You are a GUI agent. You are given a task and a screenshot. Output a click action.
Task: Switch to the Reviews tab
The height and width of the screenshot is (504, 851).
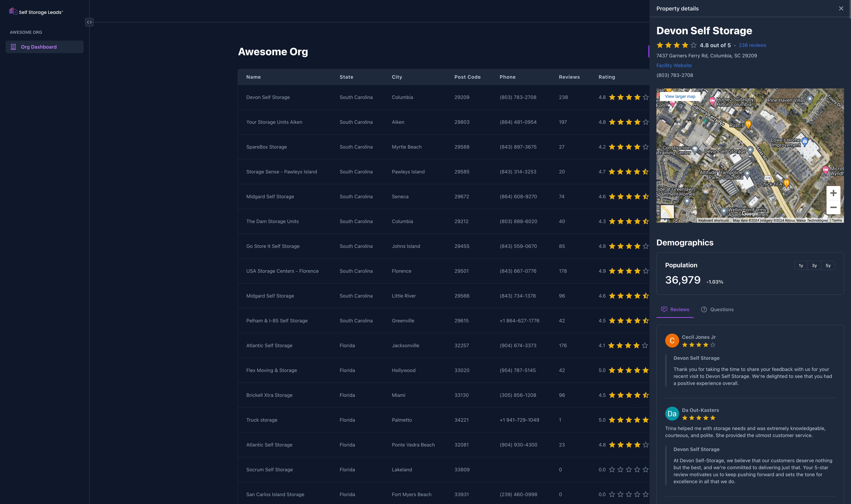click(x=675, y=309)
